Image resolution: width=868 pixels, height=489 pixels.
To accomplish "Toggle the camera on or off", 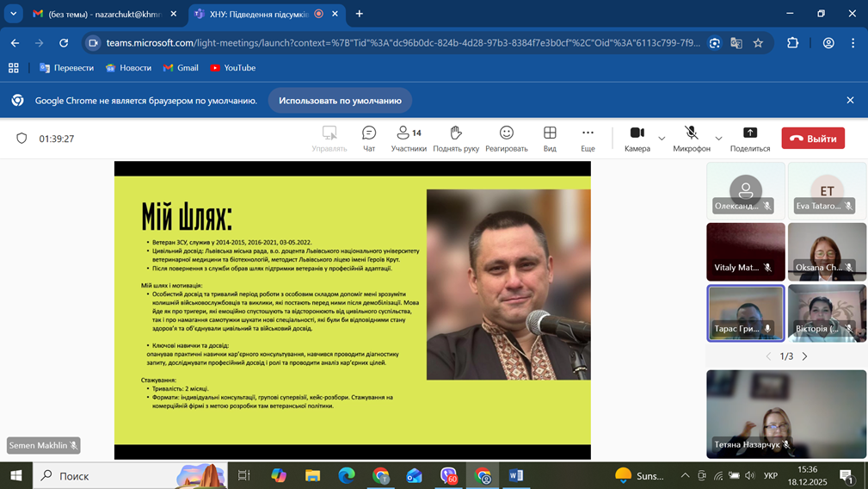I will [637, 138].
